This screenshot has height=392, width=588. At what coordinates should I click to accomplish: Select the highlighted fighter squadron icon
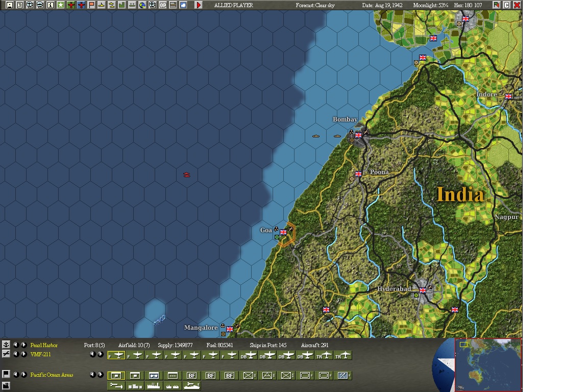coord(116,355)
